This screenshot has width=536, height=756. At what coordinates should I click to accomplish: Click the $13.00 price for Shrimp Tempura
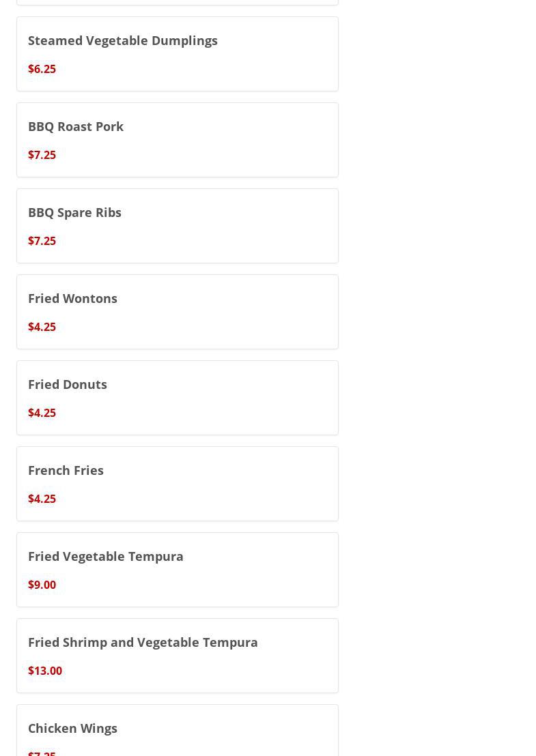[45, 671]
